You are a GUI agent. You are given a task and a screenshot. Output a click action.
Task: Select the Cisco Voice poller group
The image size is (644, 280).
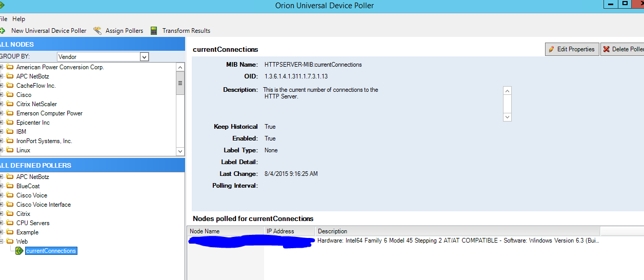tap(32, 195)
